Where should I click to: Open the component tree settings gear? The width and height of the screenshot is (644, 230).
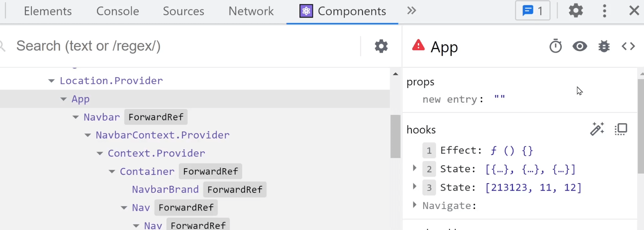(x=381, y=46)
